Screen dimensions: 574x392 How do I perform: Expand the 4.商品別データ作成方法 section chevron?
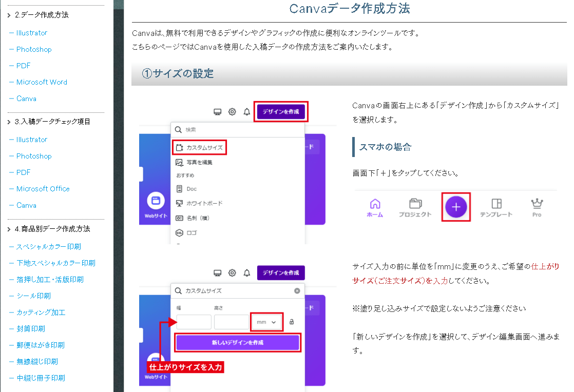[9, 229]
